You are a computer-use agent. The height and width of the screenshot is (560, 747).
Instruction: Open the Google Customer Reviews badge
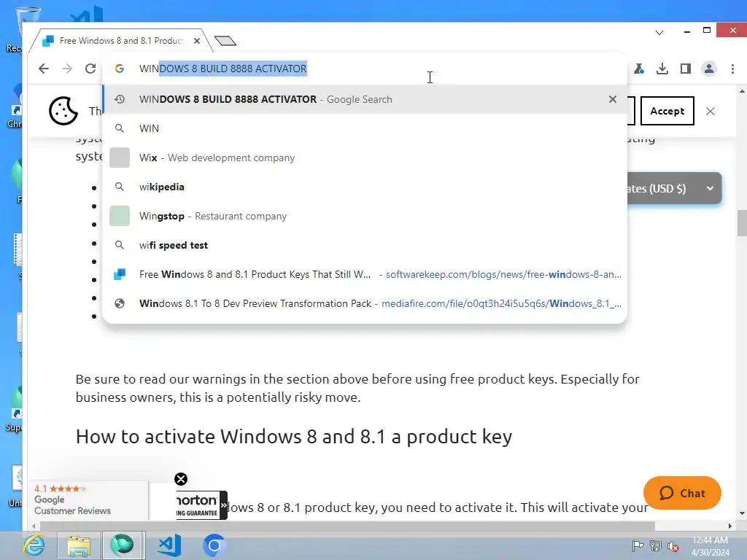[x=88, y=500]
